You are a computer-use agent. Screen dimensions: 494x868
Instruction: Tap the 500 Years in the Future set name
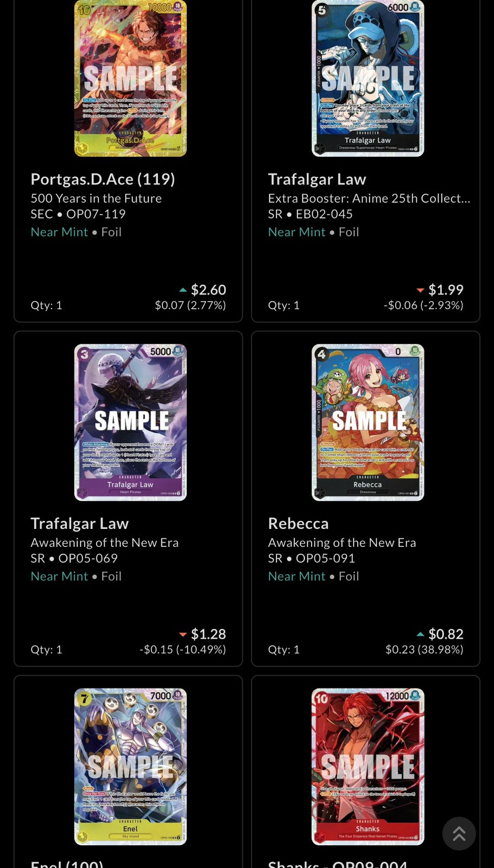(x=96, y=198)
